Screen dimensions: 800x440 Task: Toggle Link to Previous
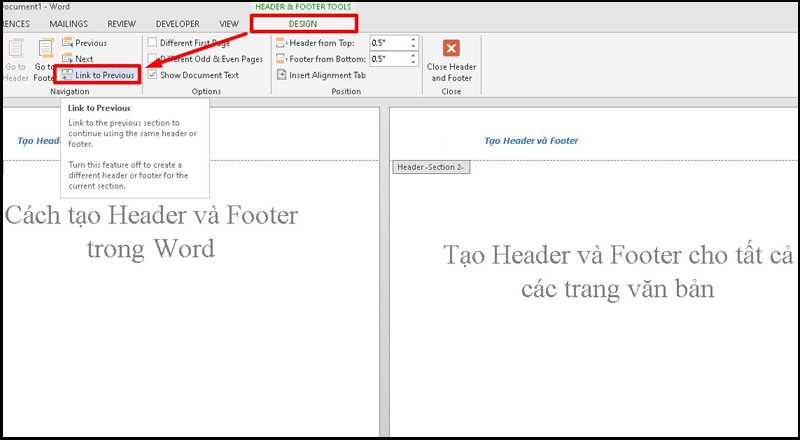(x=98, y=75)
